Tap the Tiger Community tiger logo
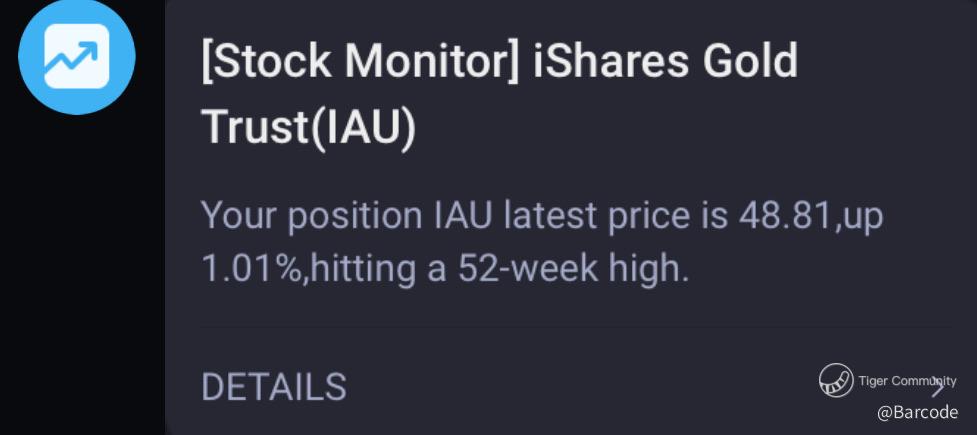 tap(836, 380)
